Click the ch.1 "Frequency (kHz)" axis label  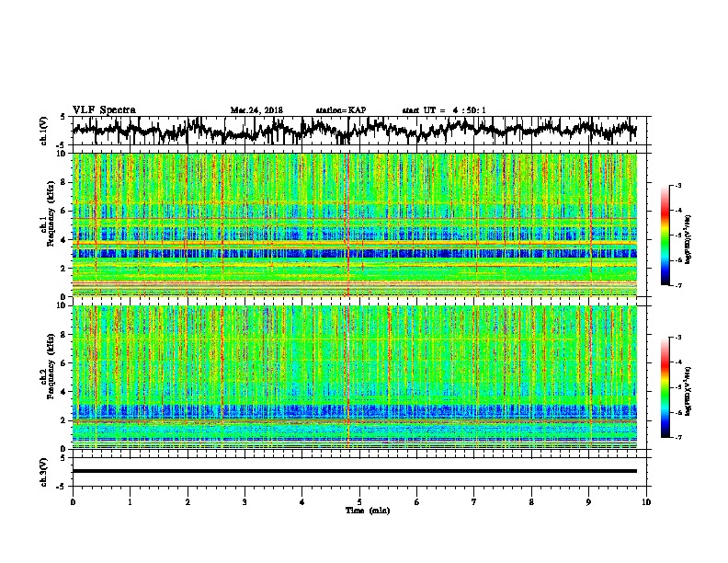coord(51,214)
